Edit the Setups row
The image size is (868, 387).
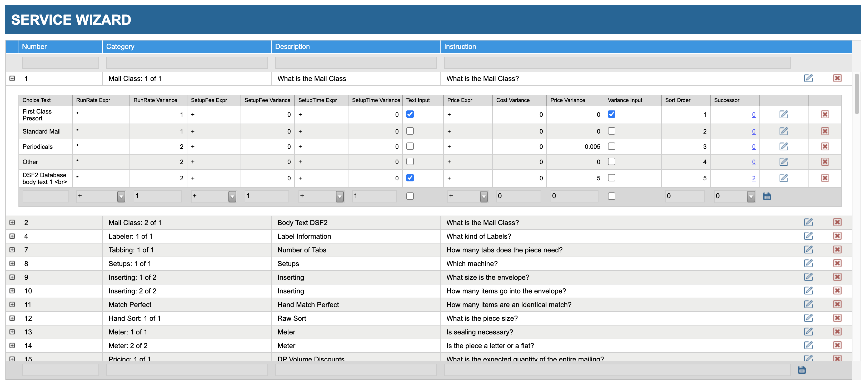tap(808, 263)
